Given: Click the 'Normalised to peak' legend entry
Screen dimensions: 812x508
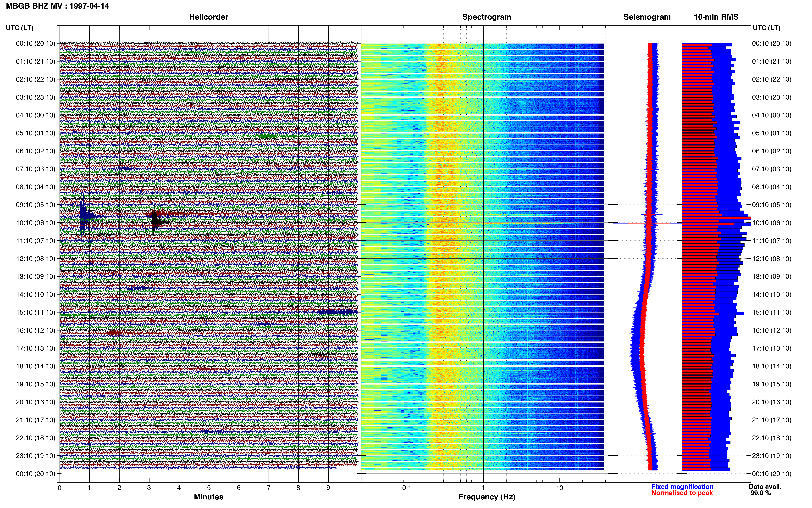Looking at the screenshot, I should (x=682, y=493).
